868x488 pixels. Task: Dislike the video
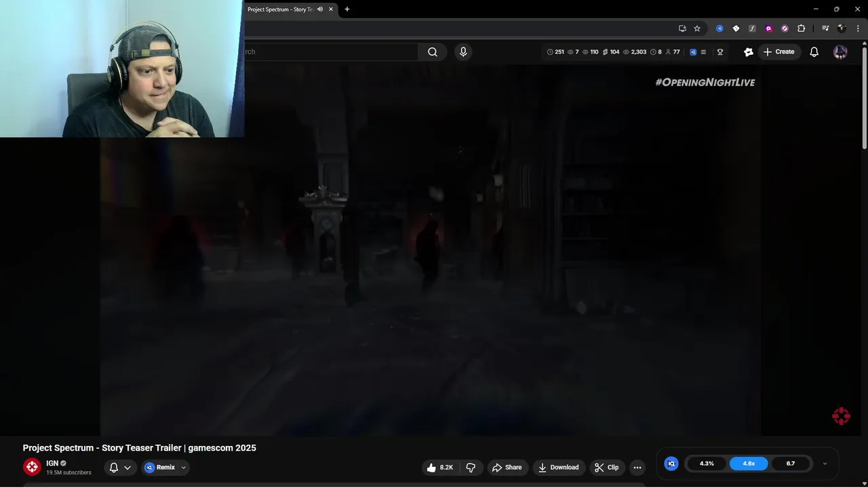click(471, 468)
